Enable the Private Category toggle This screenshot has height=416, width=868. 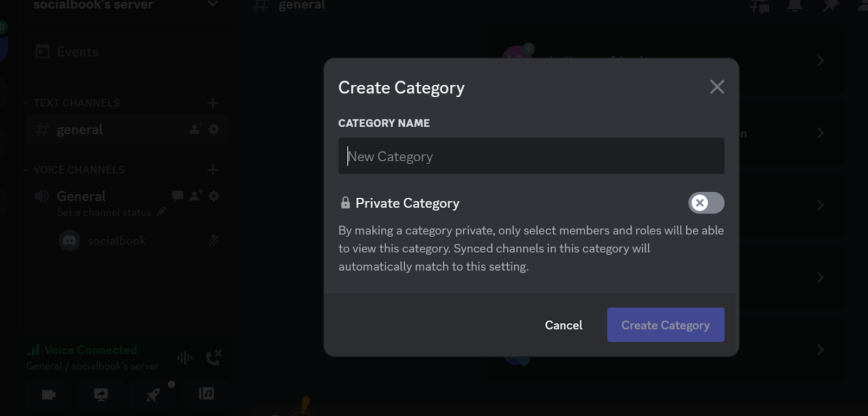(706, 203)
